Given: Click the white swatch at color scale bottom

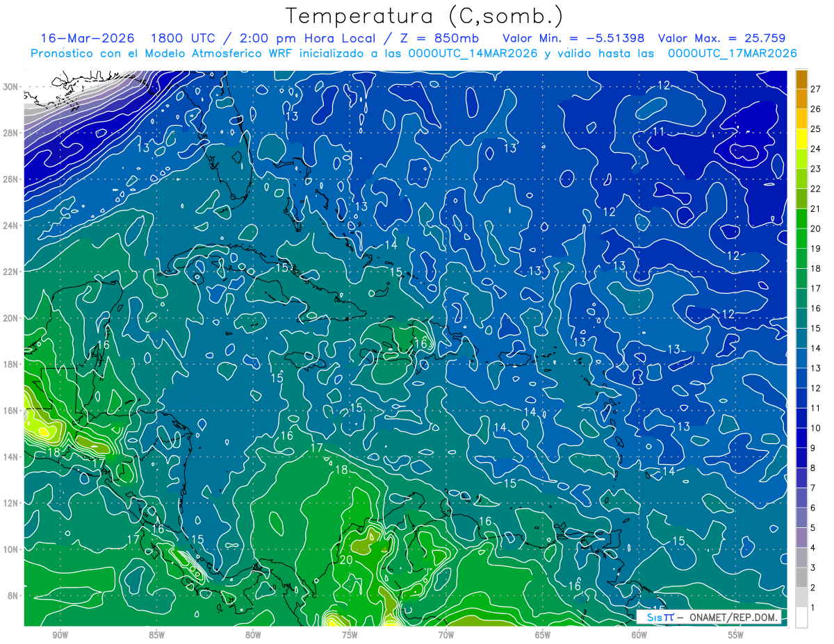Looking at the screenshot, I should (801, 617).
